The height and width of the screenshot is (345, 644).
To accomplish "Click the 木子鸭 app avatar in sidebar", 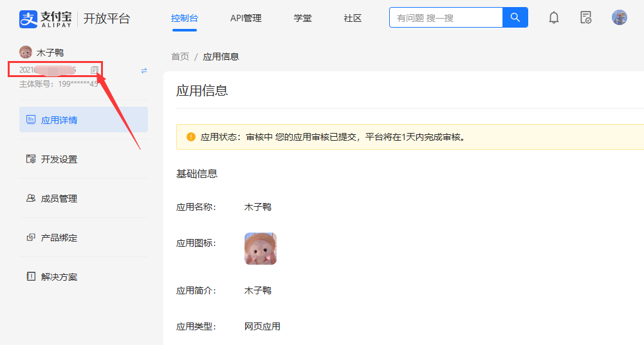I will (26, 53).
